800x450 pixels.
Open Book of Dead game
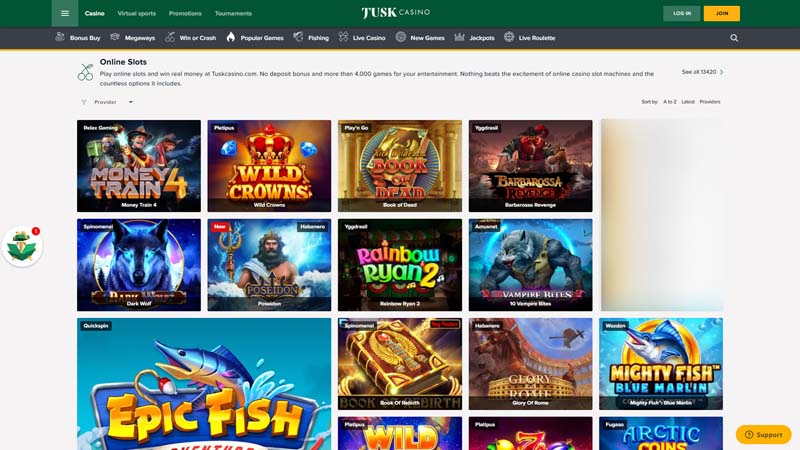click(x=399, y=166)
